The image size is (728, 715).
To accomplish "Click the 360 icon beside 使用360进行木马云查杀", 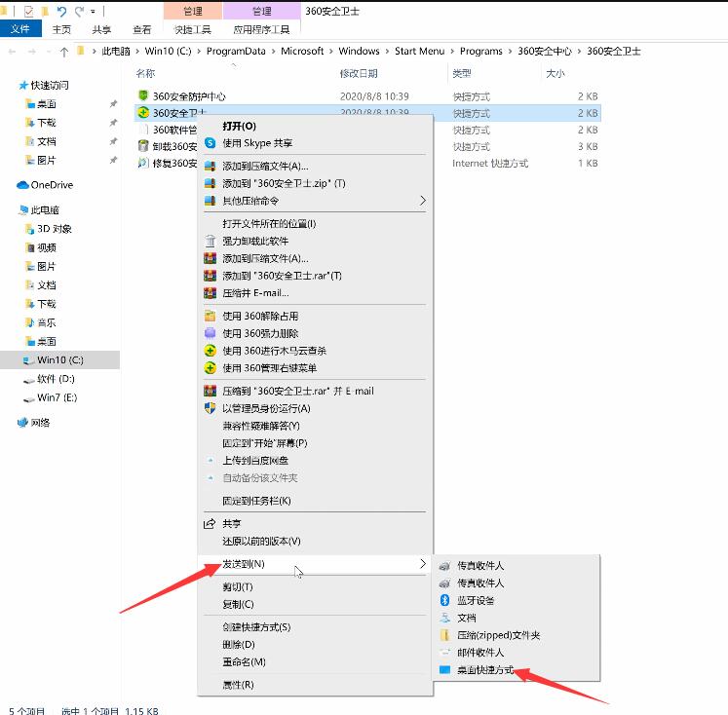I will tap(210, 351).
